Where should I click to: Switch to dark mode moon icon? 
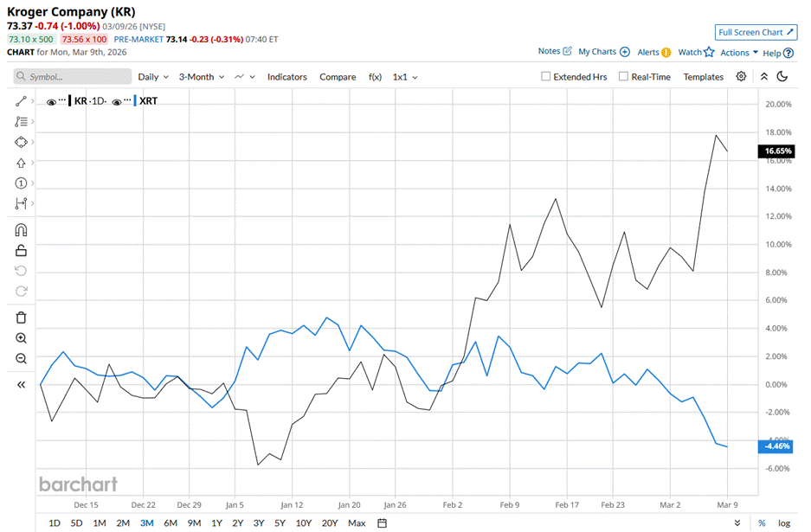pos(782,76)
